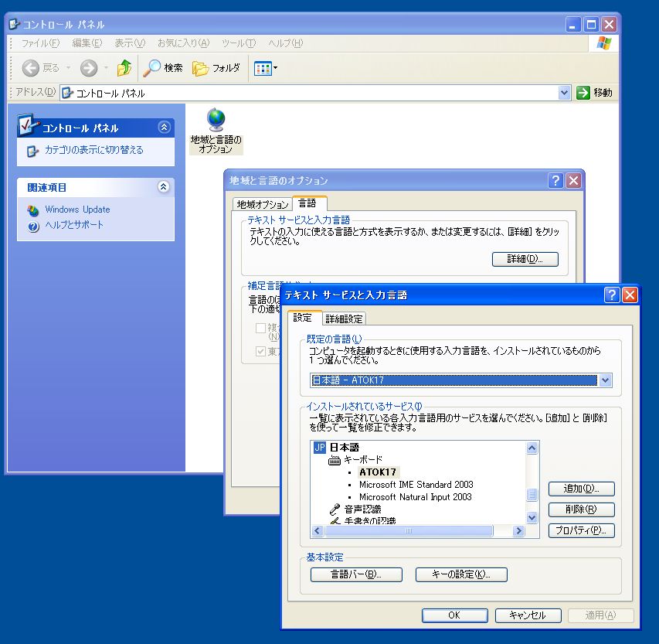Open the ヘルプ(H) menu
The height and width of the screenshot is (644, 659).
tap(285, 43)
